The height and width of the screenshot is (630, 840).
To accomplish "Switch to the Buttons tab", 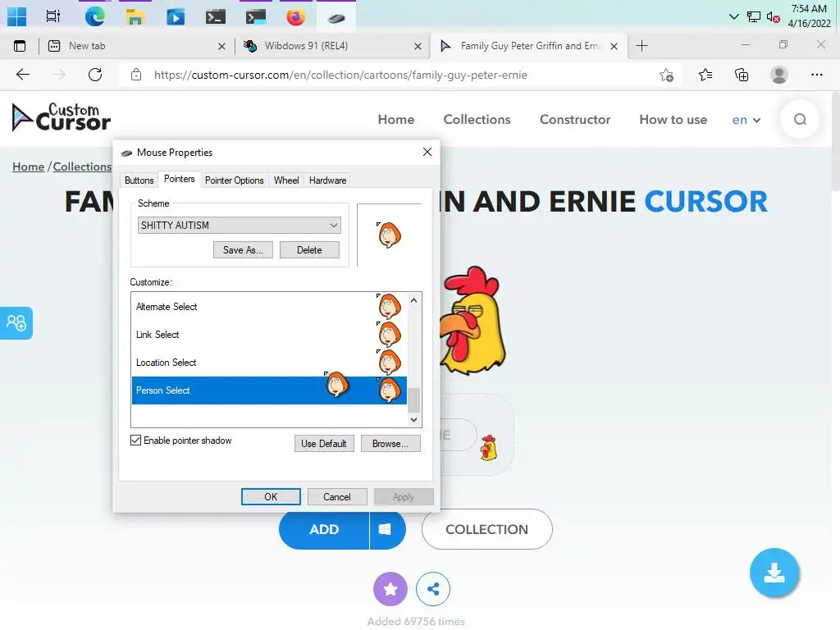I will tap(139, 180).
